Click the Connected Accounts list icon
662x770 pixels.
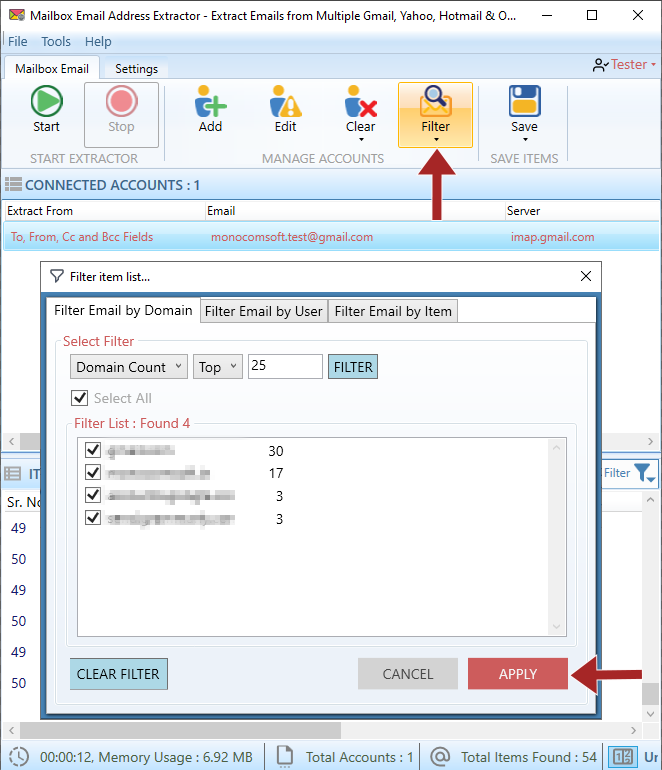tap(13, 184)
